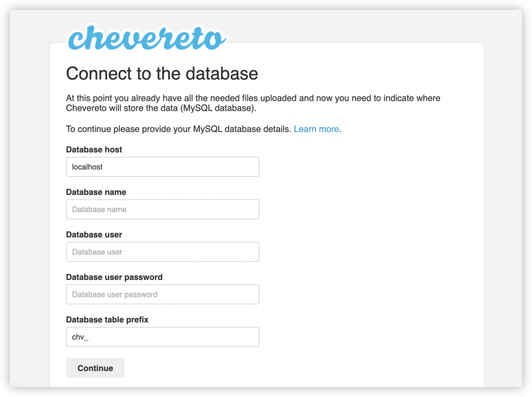Focus the Database host field containing localhost
This screenshot has width=532, height=397.
click(x=163, y=167)
